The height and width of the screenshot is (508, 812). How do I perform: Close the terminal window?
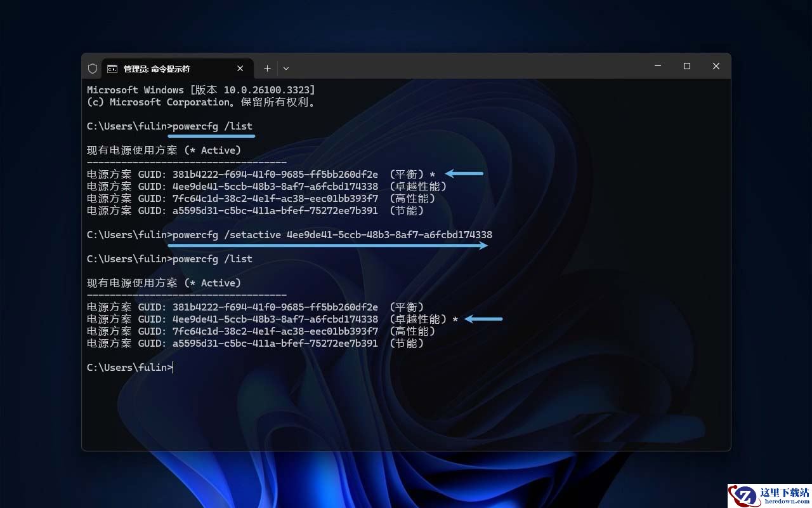716,66
